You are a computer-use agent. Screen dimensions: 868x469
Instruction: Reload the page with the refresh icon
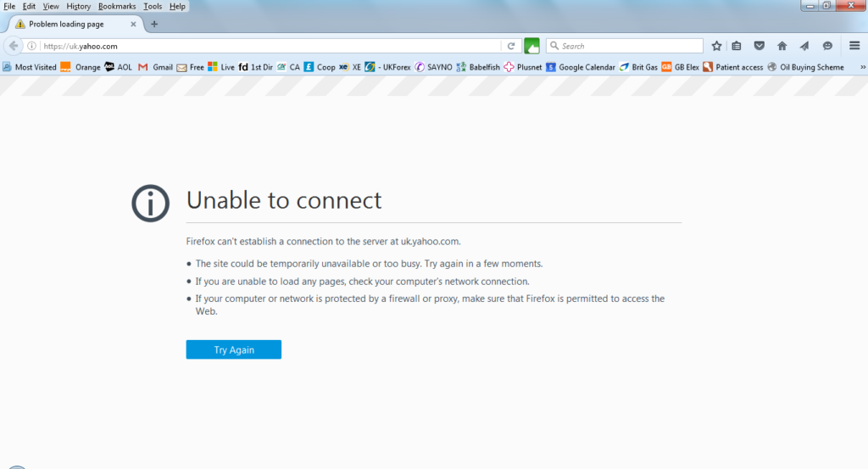point(511,46)
